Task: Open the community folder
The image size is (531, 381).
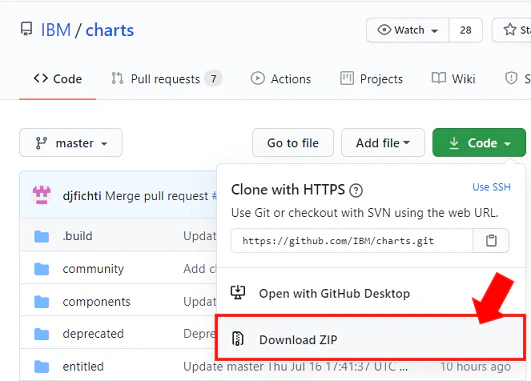Action: click(x=93, y=269)
